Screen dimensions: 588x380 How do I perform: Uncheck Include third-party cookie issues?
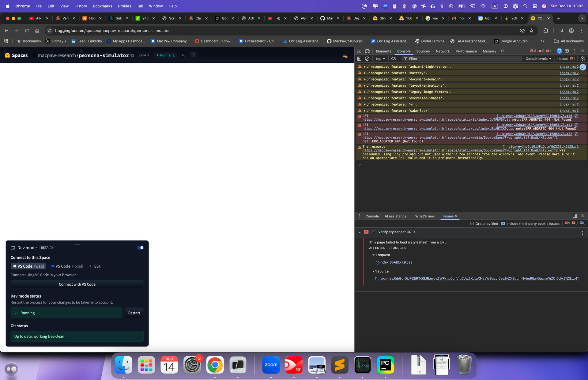click(x=503, y=224)
